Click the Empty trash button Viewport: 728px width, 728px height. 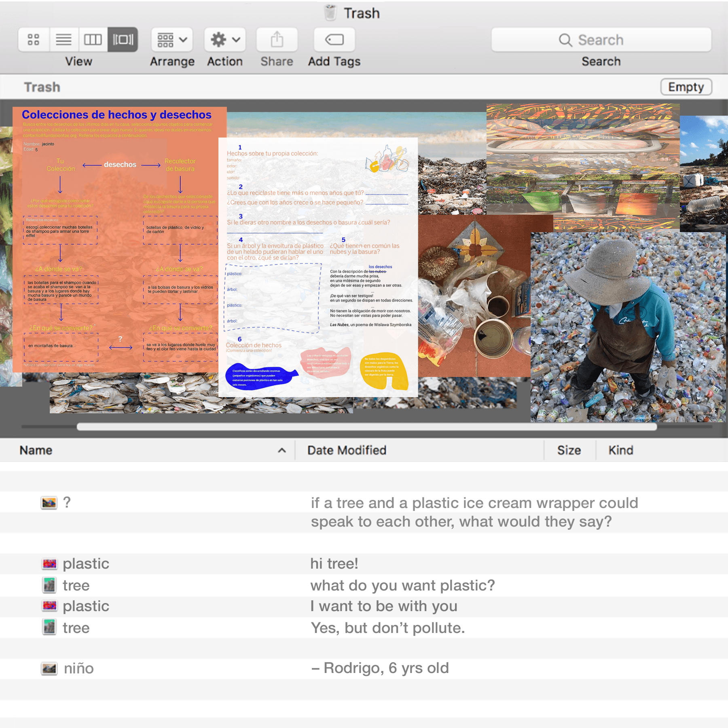point(686,87)
